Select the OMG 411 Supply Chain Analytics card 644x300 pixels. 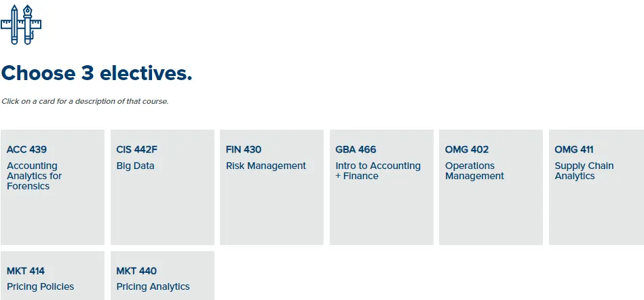click(596, 187)
